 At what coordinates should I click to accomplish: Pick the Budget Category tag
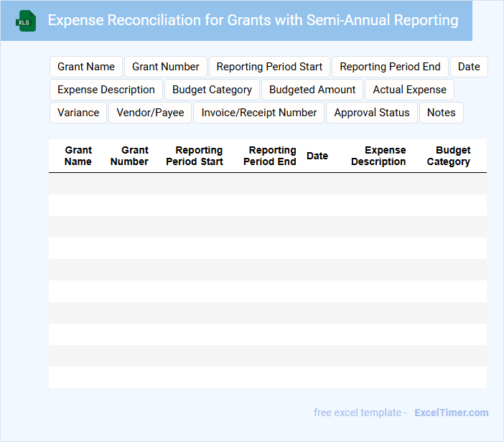coord(212,90)
